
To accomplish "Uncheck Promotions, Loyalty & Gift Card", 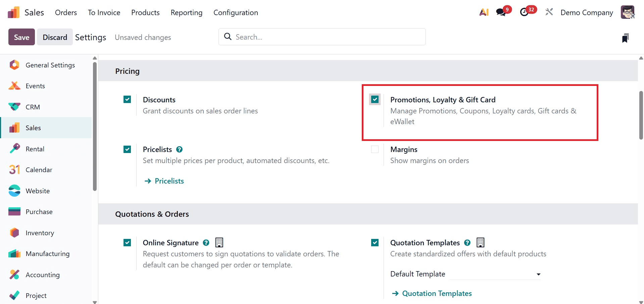I will [375, 99].
